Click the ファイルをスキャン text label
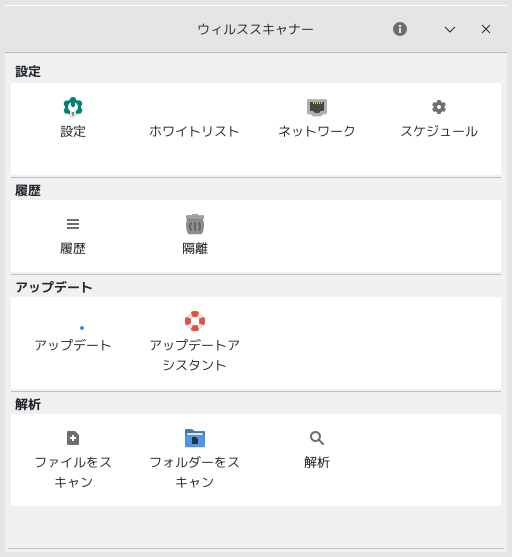 coord(73,472)
